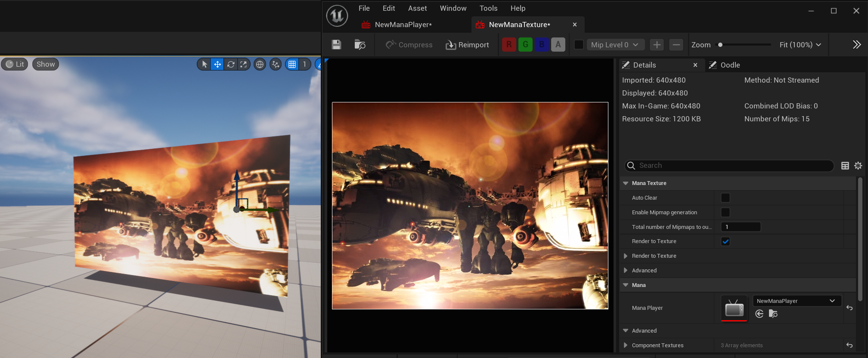Expand the toolbar overflow chevrons
This screenshot has height=358, width=868.
tap(856, 45)
